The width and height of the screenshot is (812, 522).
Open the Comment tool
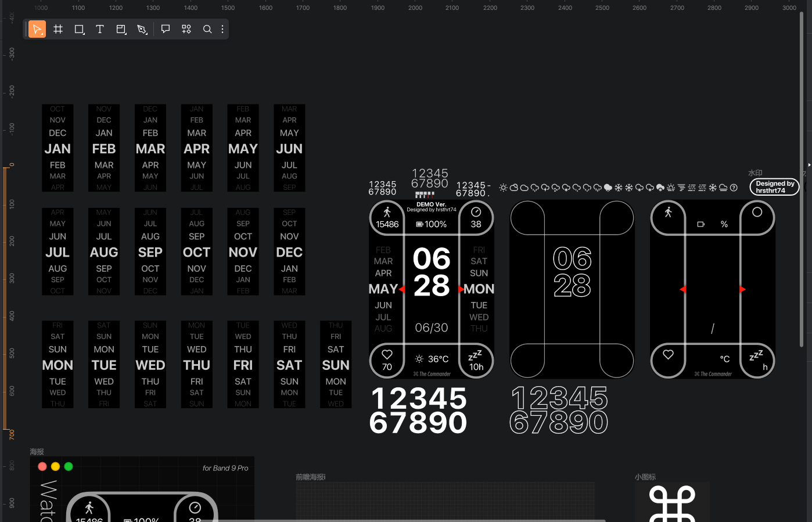(x=166, y=29)
